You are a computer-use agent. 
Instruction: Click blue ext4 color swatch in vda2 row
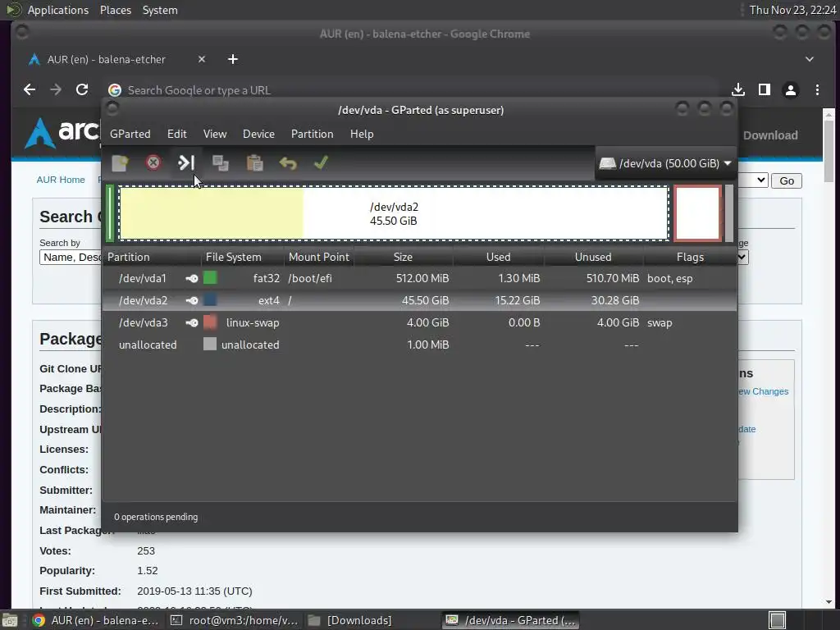click(x=210, y=299)
